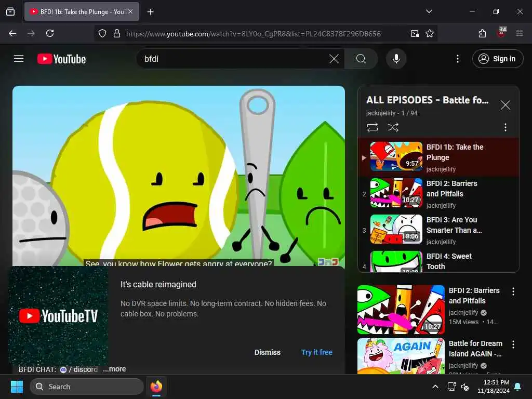Open the list all tabs dropdown

pyautogui.click(x=429, y=11)
